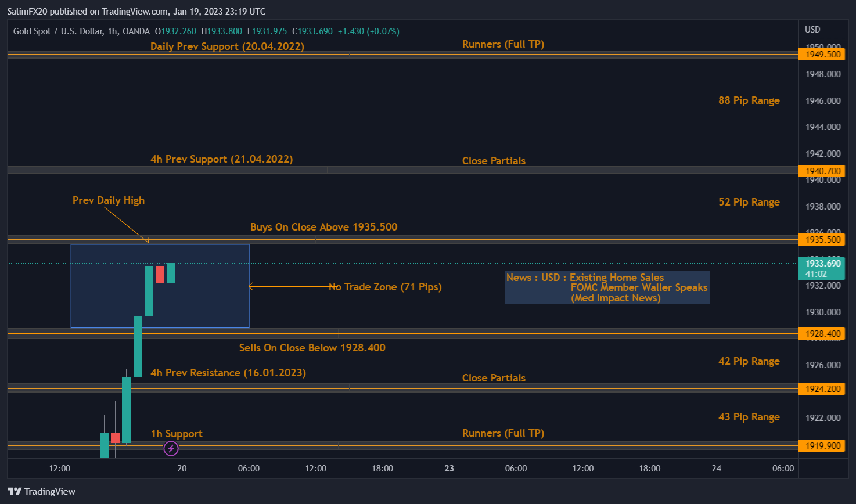This screenshot has height=504, width=856.
Task: Click the TradingView logo watermark
Action: pyautogui.click(x=41, y=491)
